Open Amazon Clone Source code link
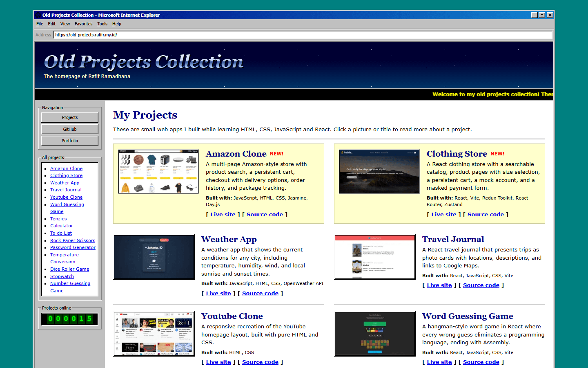The image size is (588, 368). (265, 214)
